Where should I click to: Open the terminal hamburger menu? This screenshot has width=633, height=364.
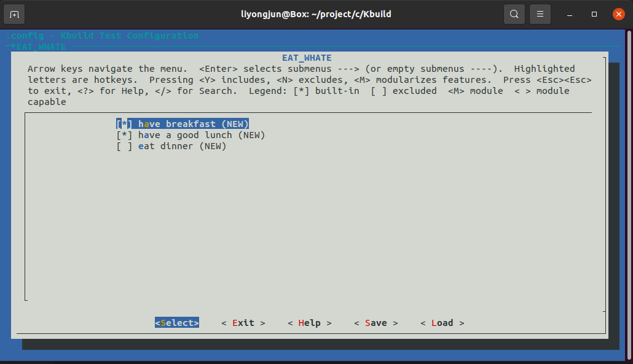point(540,14)
